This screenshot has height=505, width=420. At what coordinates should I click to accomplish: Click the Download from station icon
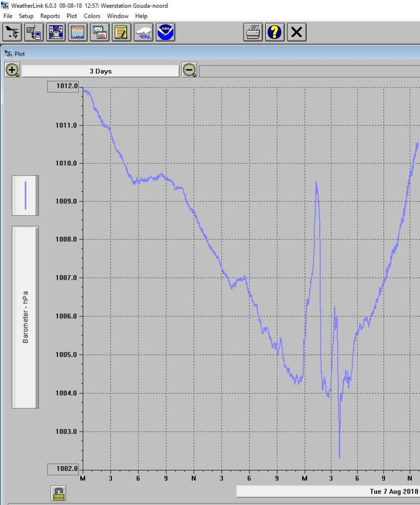34,33
